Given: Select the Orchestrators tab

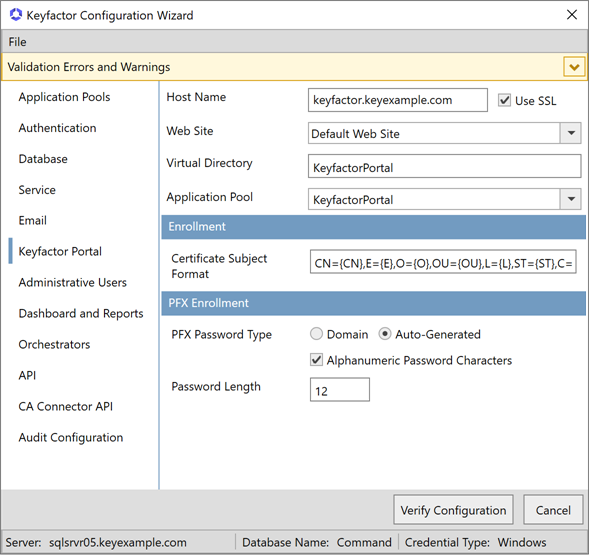Looking at the screenshot, I should (x=54, y=345).
